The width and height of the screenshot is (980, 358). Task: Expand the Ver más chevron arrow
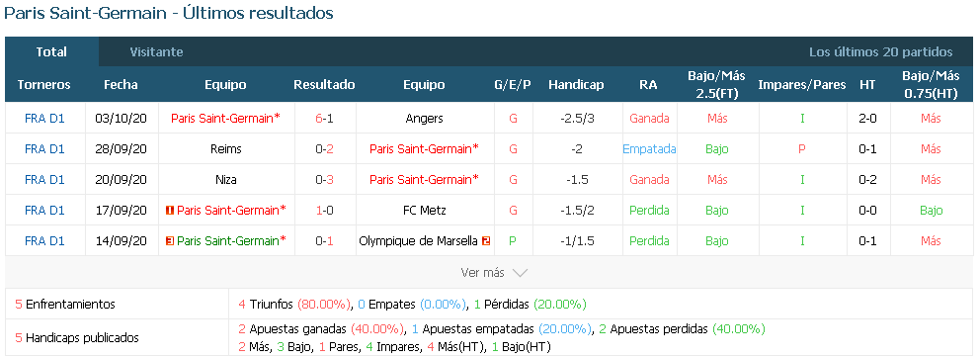pyautogui.click(x=520, y=273)
